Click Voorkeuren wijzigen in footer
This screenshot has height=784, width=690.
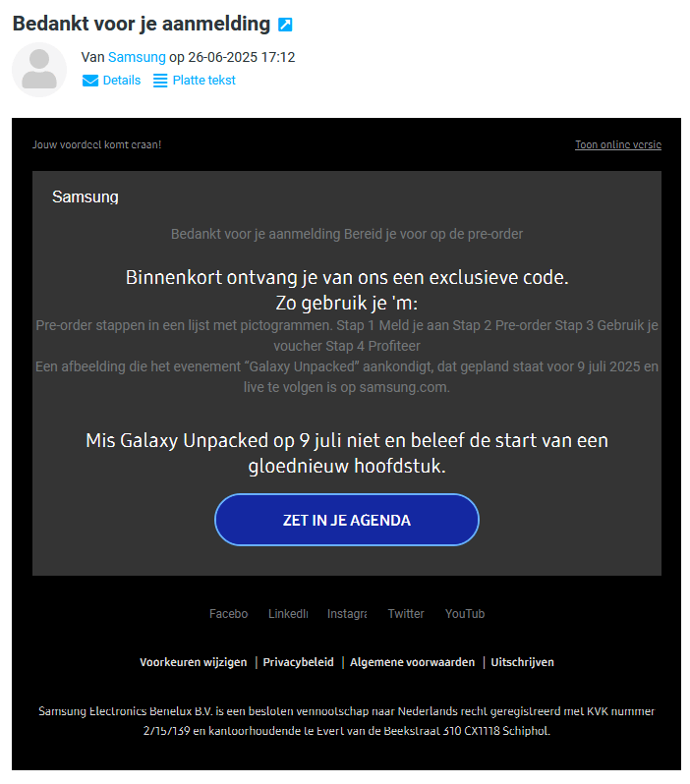coord(194,662)
